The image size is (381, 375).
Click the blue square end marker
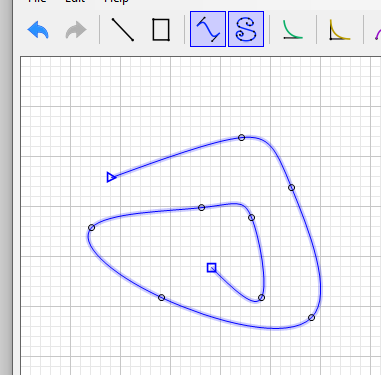tap(211, 268)
